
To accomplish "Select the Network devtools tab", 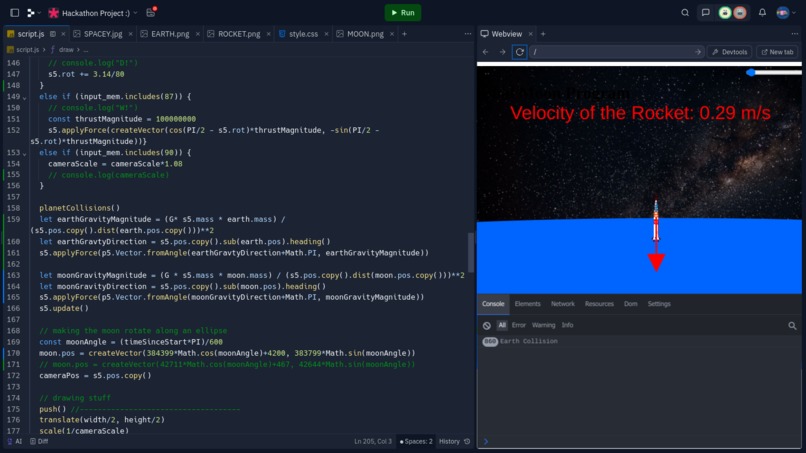I will [x=562, y=304].
